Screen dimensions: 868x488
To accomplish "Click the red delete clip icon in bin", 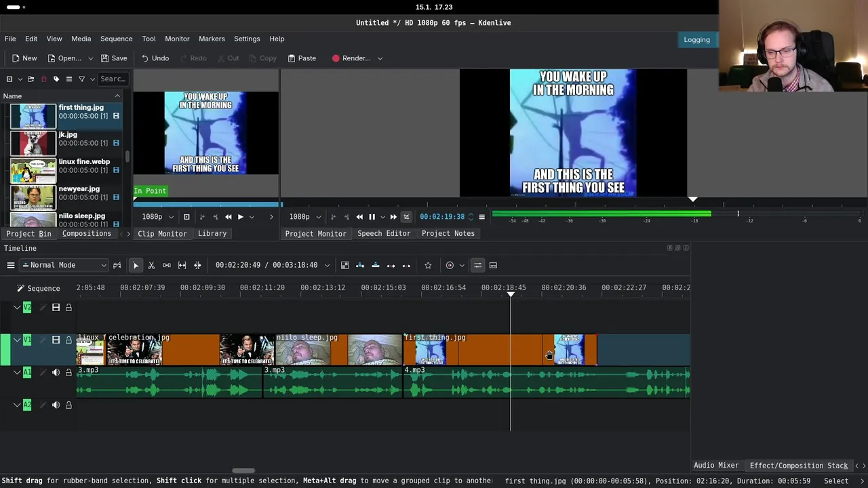I will 43,79.
